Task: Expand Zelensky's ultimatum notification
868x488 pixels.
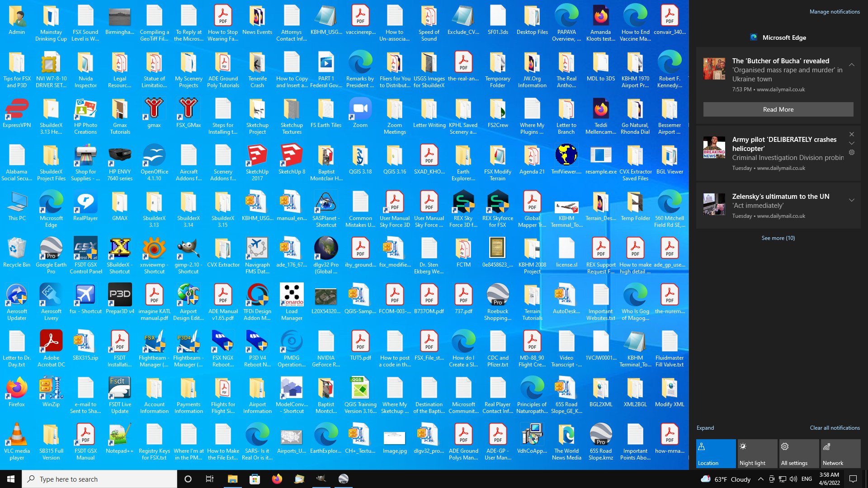Action: (852, 200)
